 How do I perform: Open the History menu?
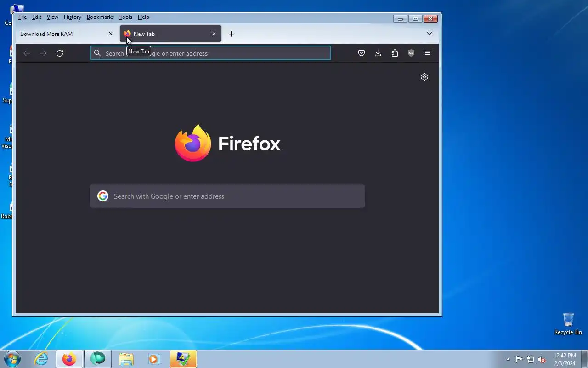point(72,17)
